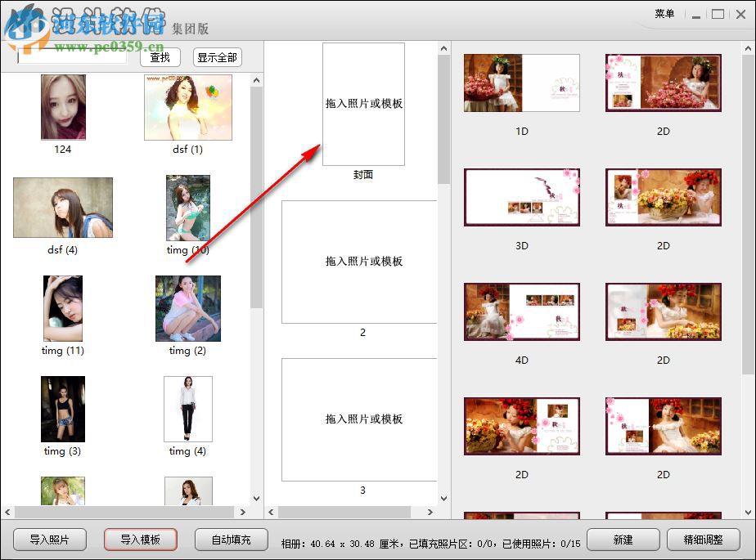
Task: Choose the 3D template thumbnail
Action: click(x=521, y=196)
